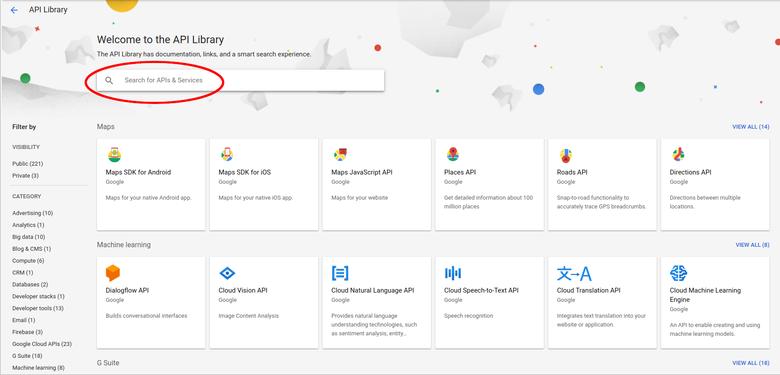Click the Roads API icon

[x=565, y=155]
